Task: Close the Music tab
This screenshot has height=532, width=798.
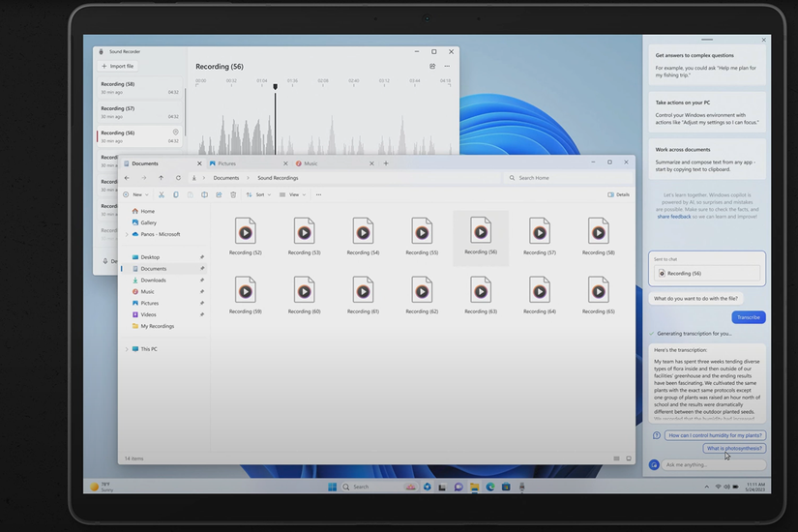Action: (x=371, y=163)
